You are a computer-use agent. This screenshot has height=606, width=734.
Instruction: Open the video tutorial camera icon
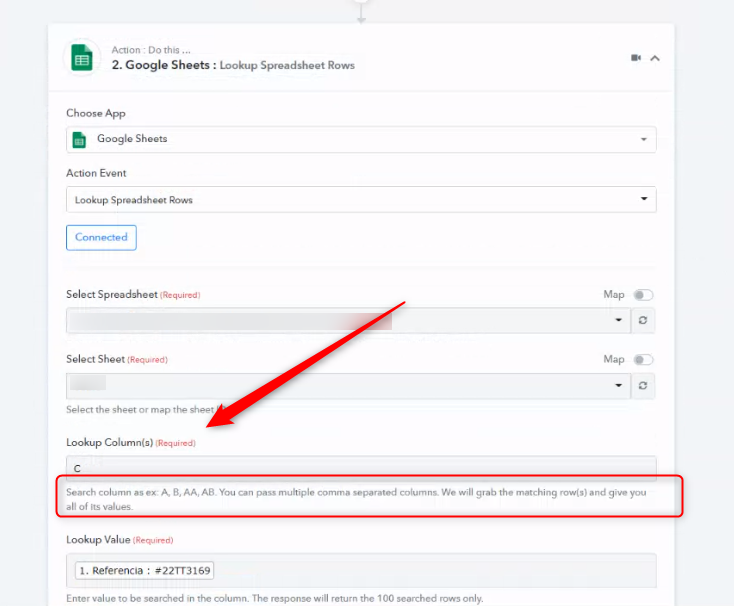click(x=636, y=58)
